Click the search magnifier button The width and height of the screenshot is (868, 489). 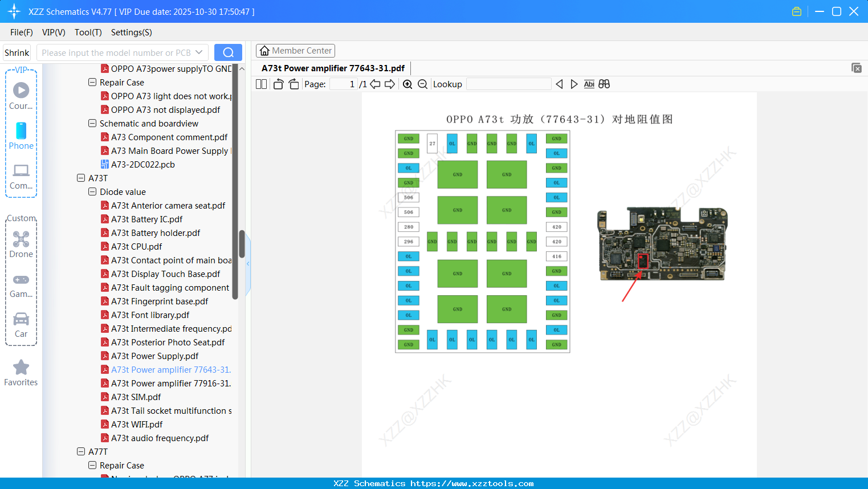[228, 52]
